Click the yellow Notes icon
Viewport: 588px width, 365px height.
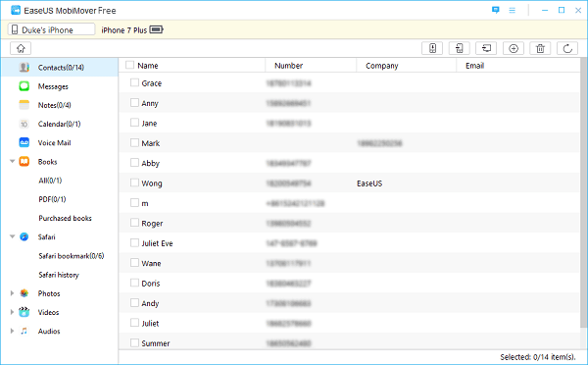[x=24, y=105]
